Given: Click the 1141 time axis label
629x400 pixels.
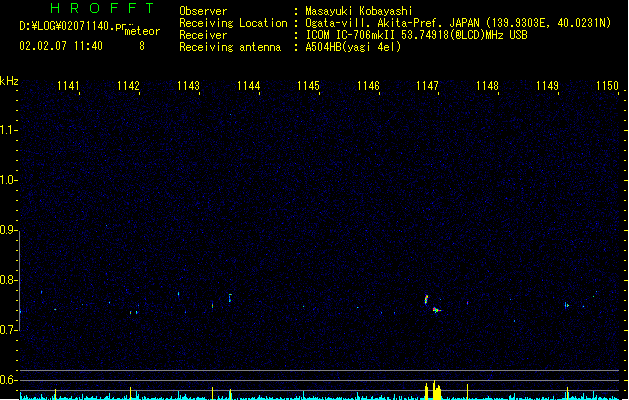Looking at the screenshot, I should pos(68,86).
